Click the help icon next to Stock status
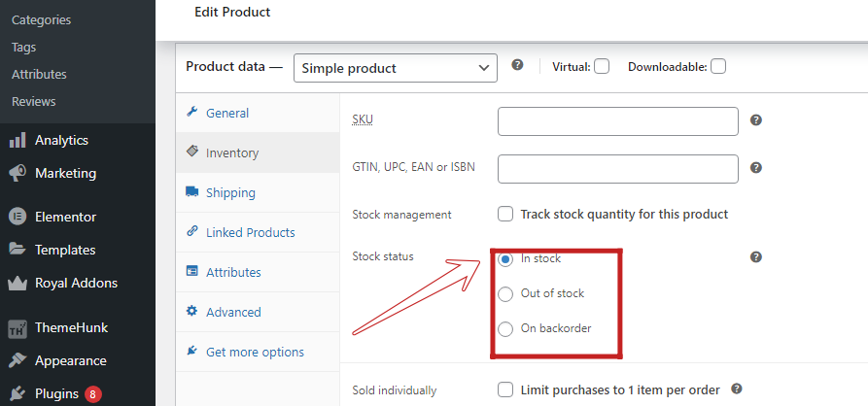The width and height of the screenshot is (868, 406). click(755, 257)
